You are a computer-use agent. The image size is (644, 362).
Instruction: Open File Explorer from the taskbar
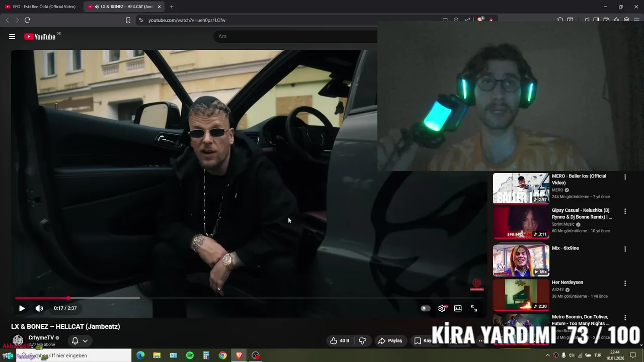157,355
